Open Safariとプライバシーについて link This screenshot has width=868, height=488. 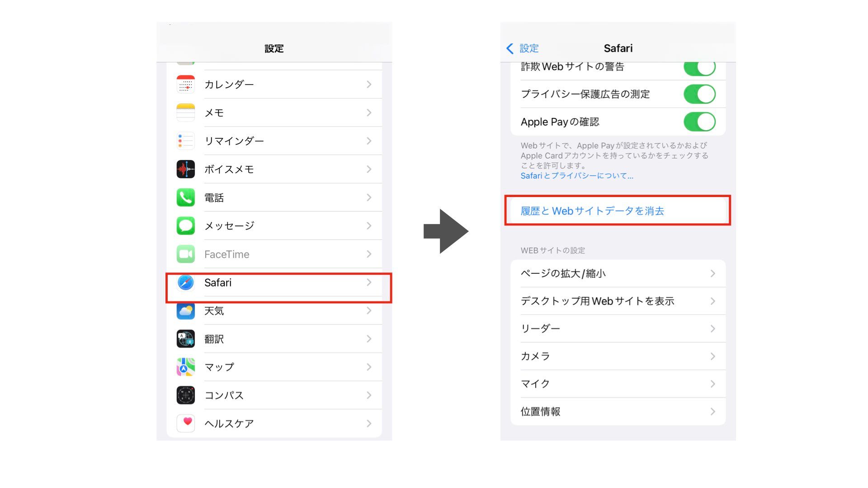point(577,176)
